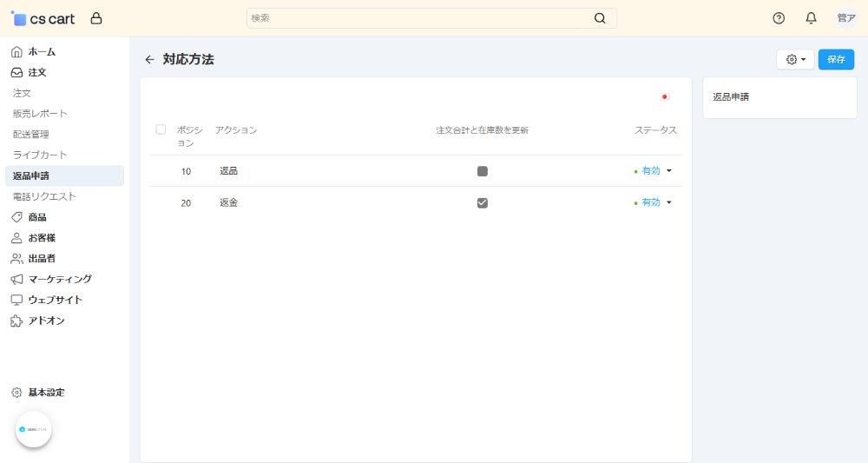Check 注文合計と在庫数を更新 for 返品 row

click(x=482, y=171)
